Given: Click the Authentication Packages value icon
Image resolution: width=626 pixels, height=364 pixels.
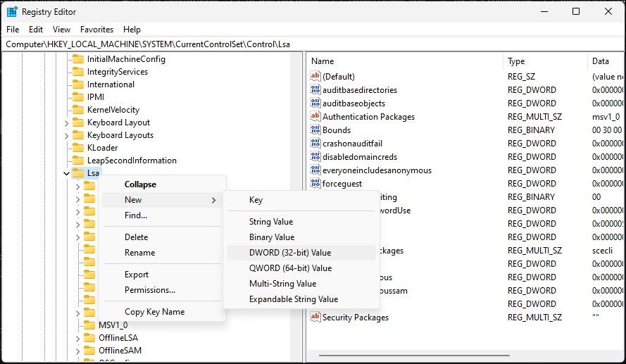Looking at the screenshot, I should (x=315, y=117).
